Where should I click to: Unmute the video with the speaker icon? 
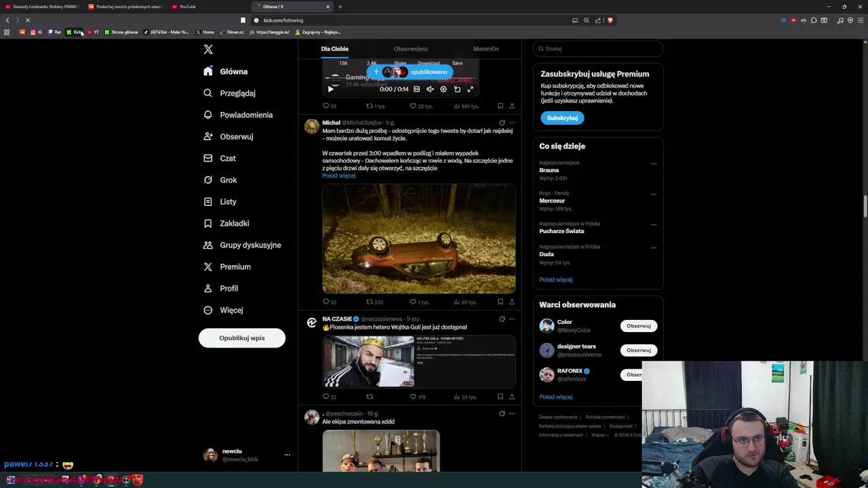(x=430, y=89)
